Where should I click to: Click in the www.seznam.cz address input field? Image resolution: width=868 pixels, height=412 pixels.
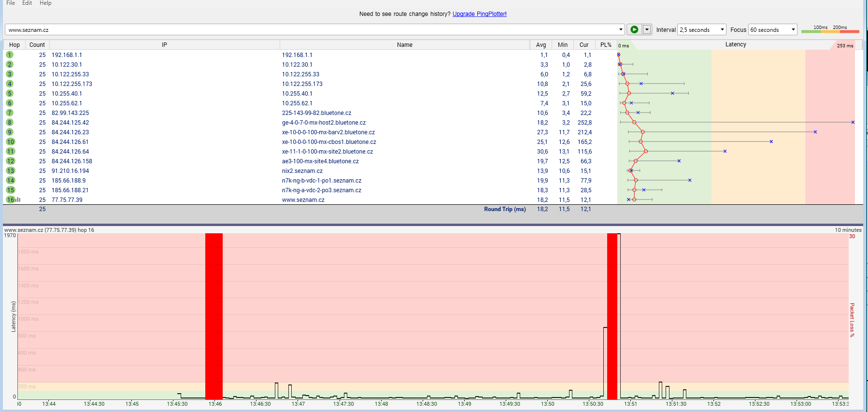[309, 29]
